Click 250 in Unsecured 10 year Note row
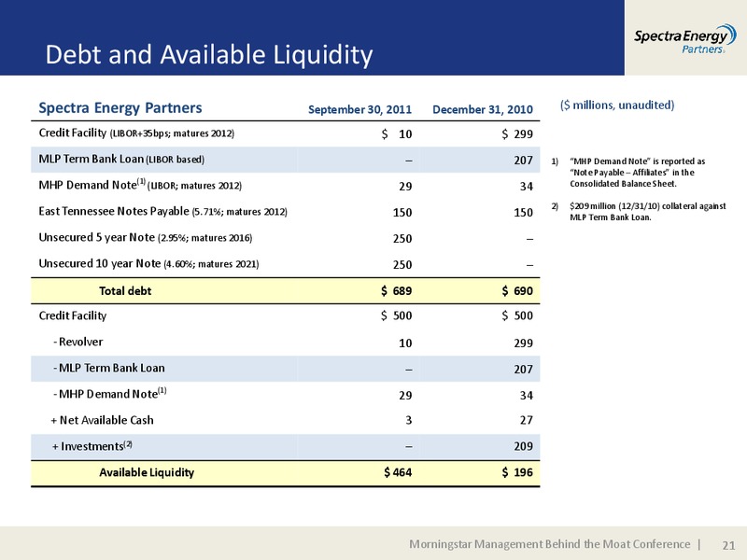The width and height of the screenshot is (747, 560). [x=402, y=265]
